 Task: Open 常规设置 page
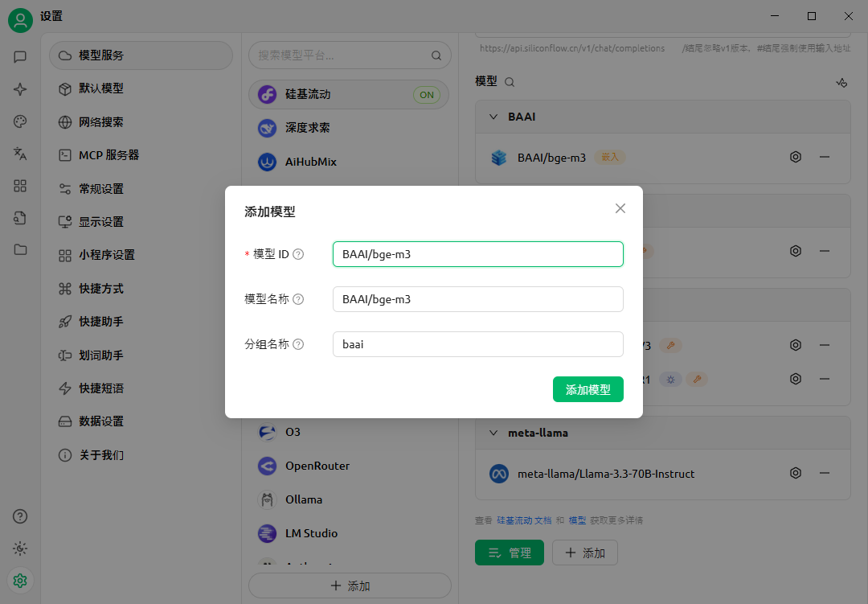[x=141, y=188]
